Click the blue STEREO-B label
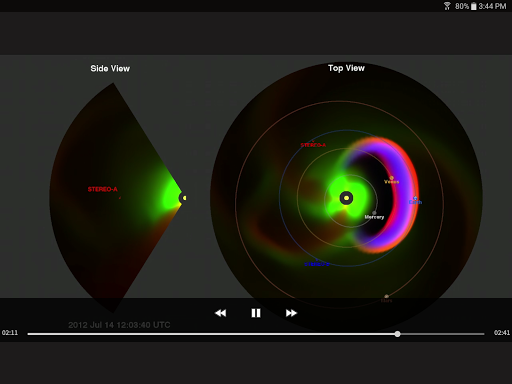The image size is (512, 384). click(x=317, y=264)
